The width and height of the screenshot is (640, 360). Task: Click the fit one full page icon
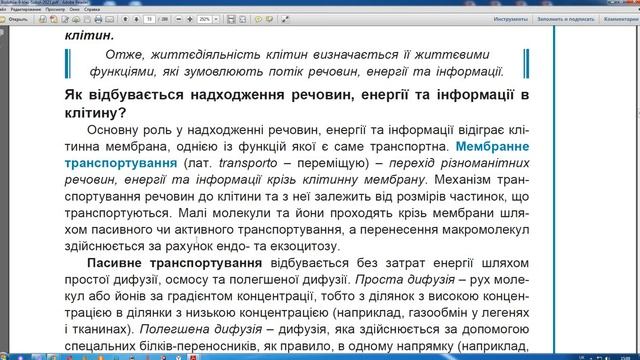(x=242, y=19)
